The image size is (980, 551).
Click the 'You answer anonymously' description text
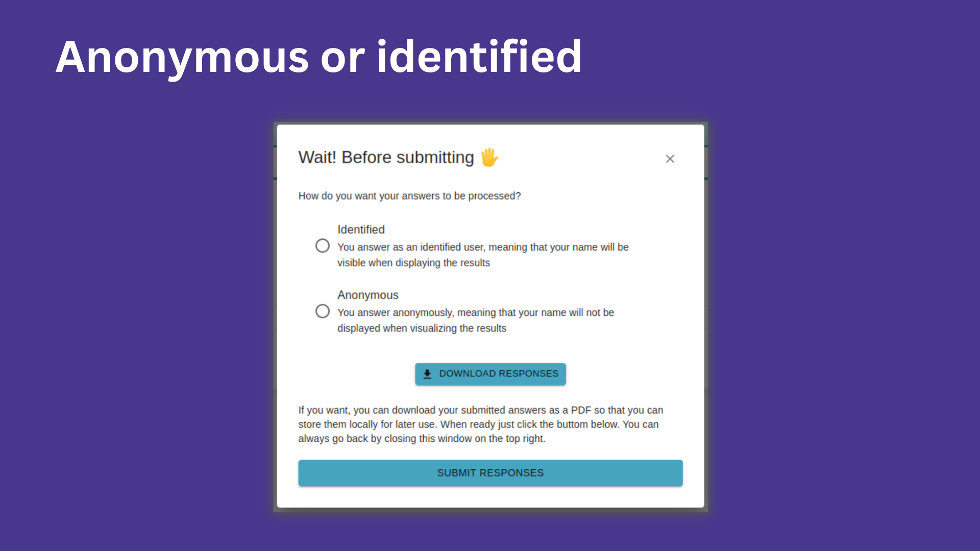point(475,313)
